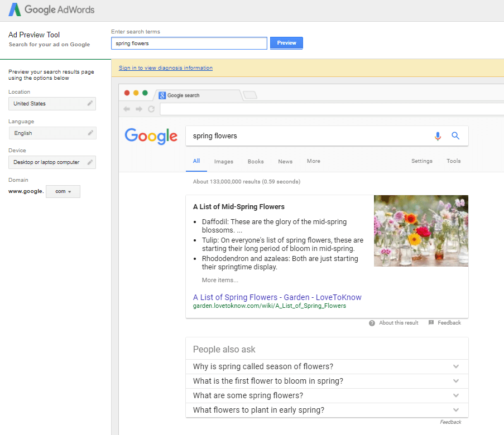Click the browser reload icon

tap(151, 109)
